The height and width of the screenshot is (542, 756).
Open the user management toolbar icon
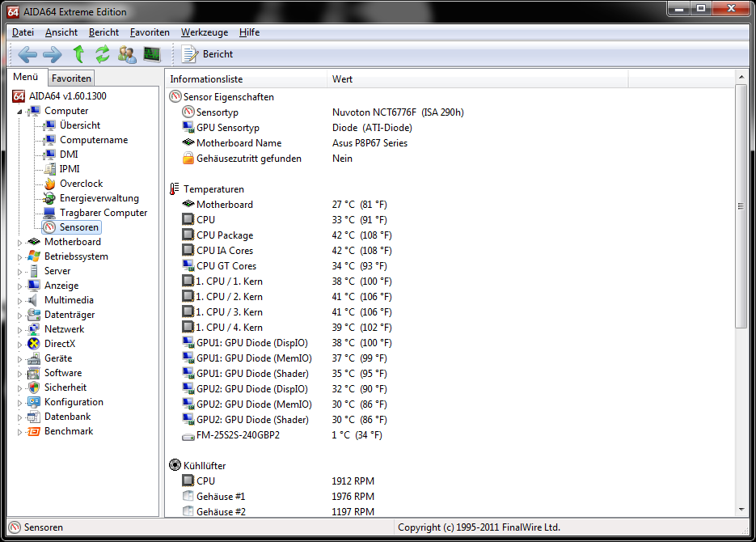tap(127, 54)
